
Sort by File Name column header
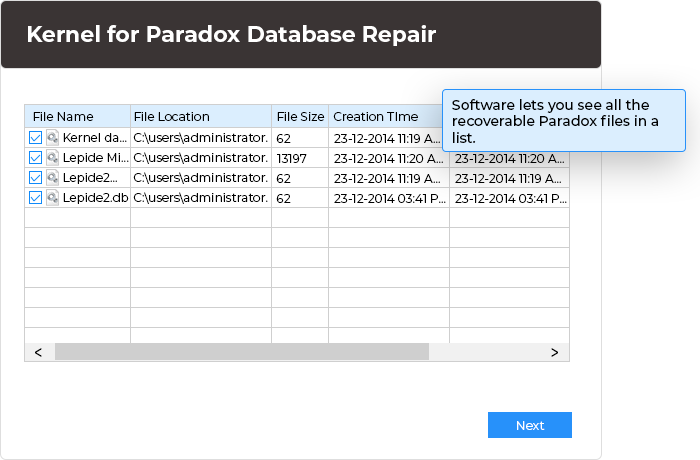[77, 117]
